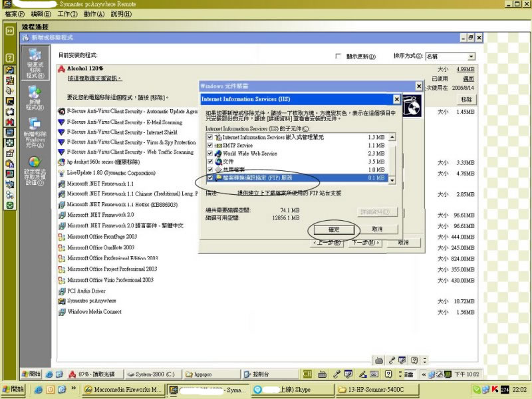Click 取消 in the Internet Information Services dialog
The image size is (532, 399).
377,229
